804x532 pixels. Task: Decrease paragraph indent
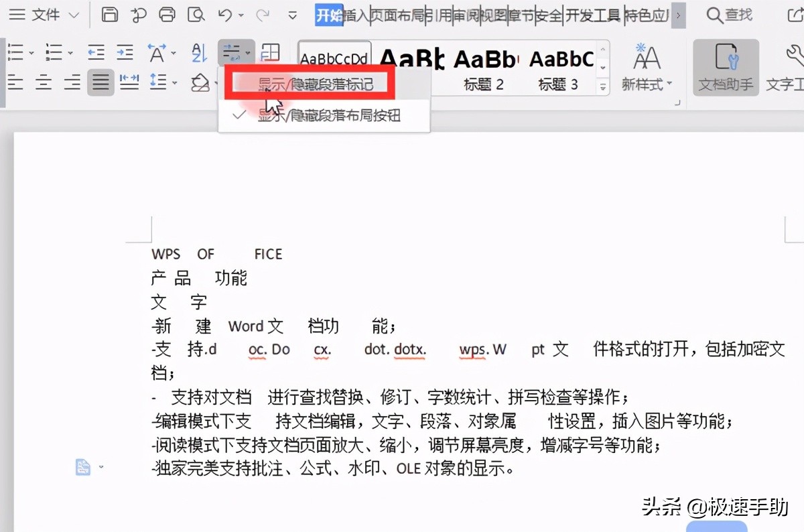tap(96, 52)
